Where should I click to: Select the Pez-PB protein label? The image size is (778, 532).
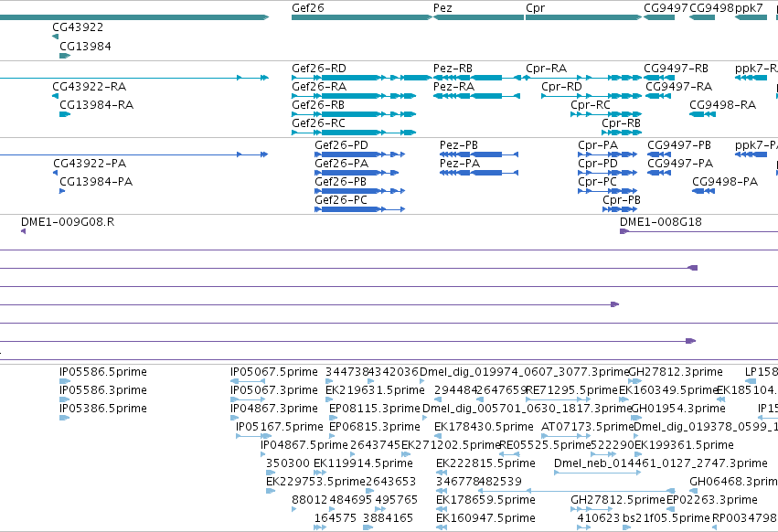tap(458, 145)
